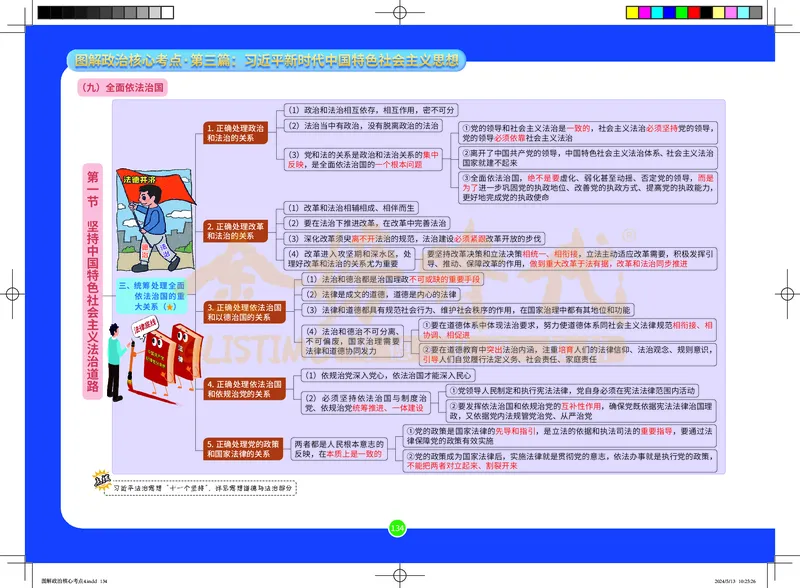Click the orange node 3. 正确处理依法治国和以德治国的关系
Viewport: 800px width, 588px height.
(245, 309)
